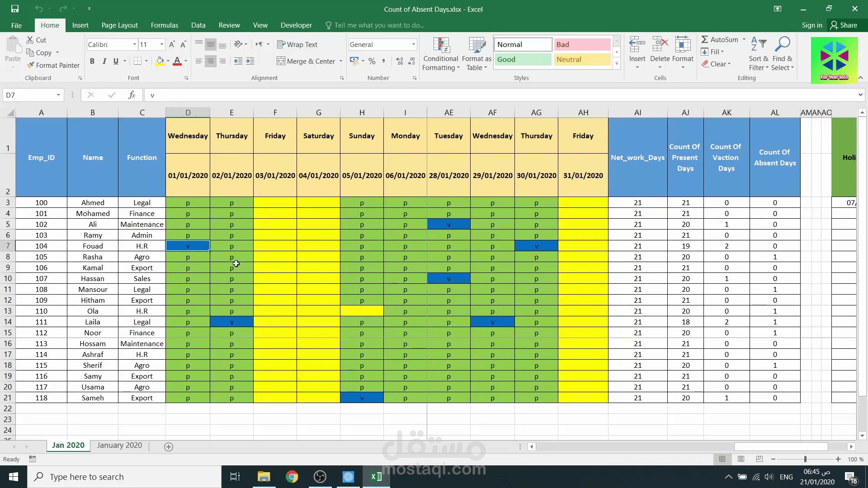Click the Percent Style icon

pyautogui.click(x=372, y=61)
